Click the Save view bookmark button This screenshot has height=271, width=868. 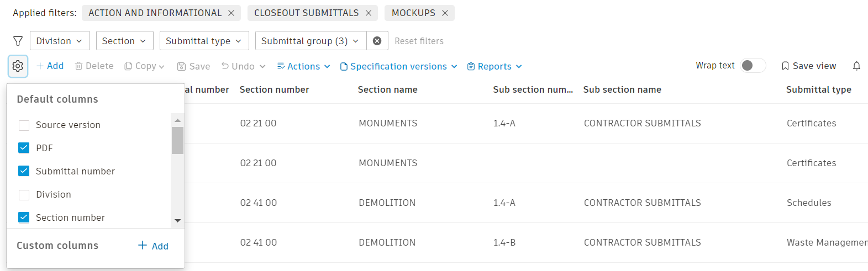click(x=809, y=66)
